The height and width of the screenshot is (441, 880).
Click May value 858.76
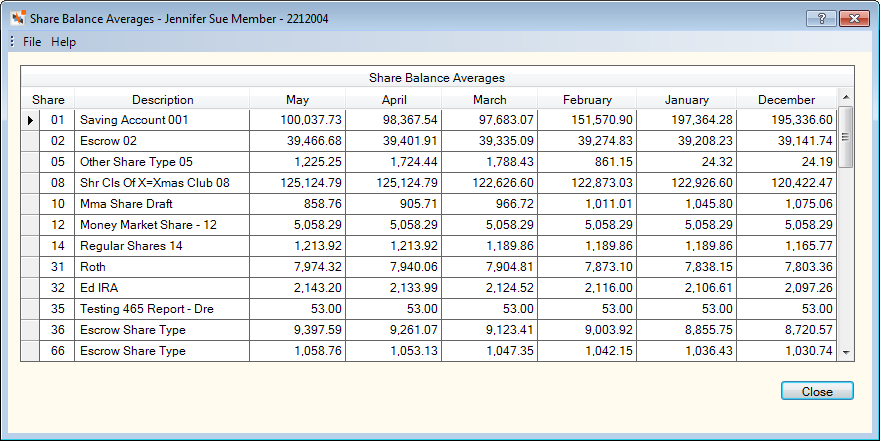pyautogui.click(x=297, y=204)
